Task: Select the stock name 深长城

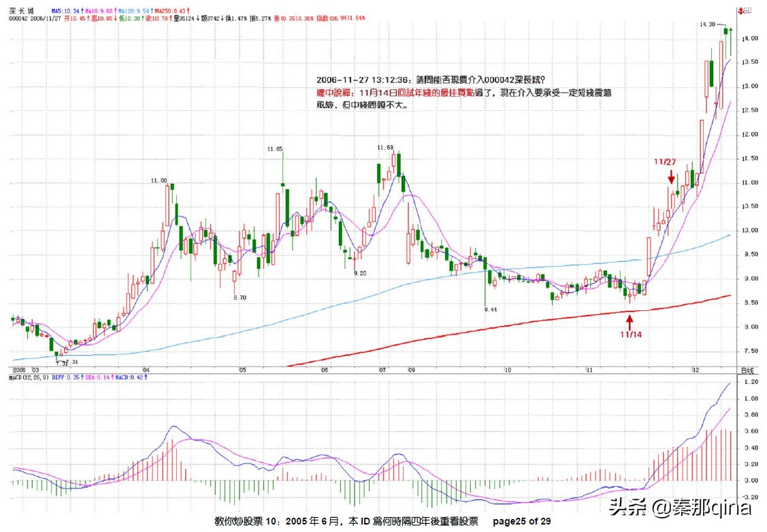Action: (21, 11)
